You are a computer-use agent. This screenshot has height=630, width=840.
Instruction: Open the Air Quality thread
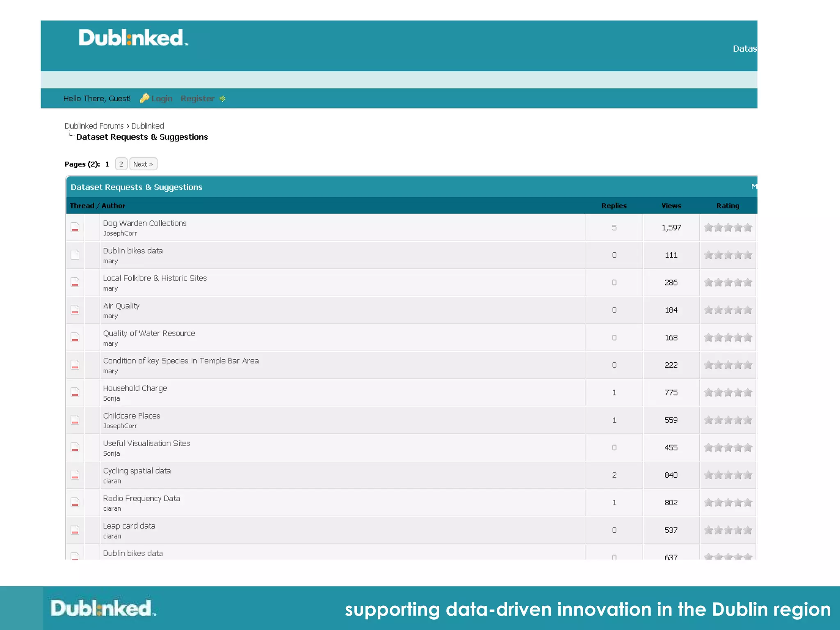click(x=121, y=306)
